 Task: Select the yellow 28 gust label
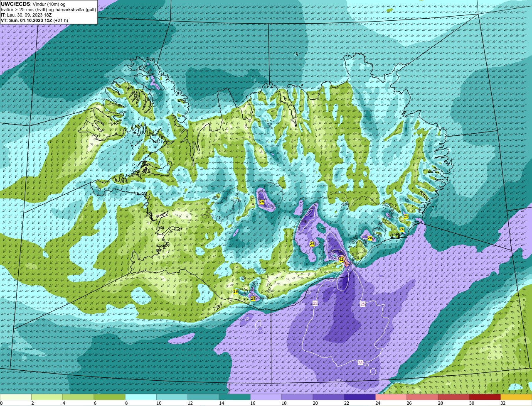(369, 238)
